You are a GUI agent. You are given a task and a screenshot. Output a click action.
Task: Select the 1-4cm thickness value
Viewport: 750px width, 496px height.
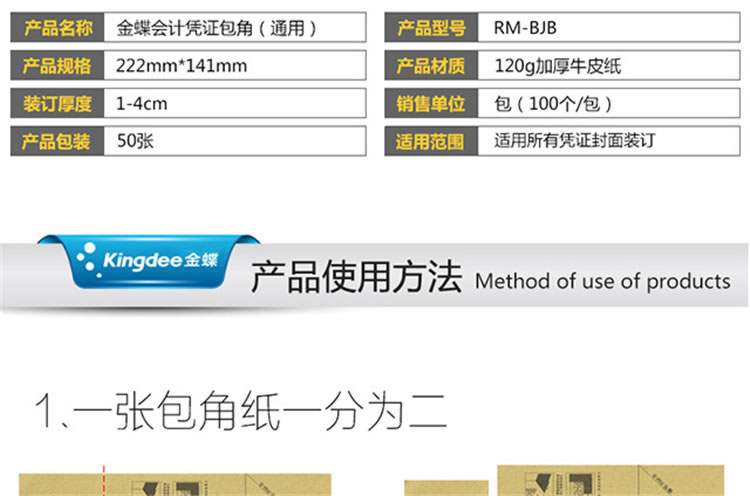142,103
